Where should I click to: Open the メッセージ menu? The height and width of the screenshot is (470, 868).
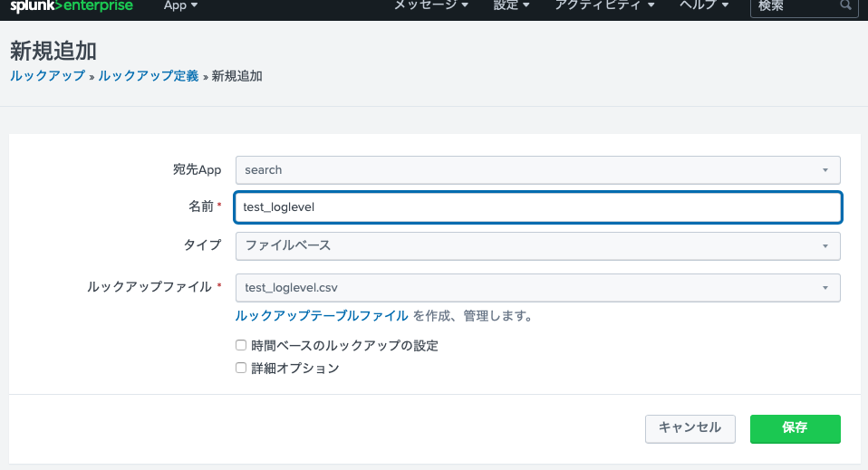pyautogui.click(x=430, y=5)
